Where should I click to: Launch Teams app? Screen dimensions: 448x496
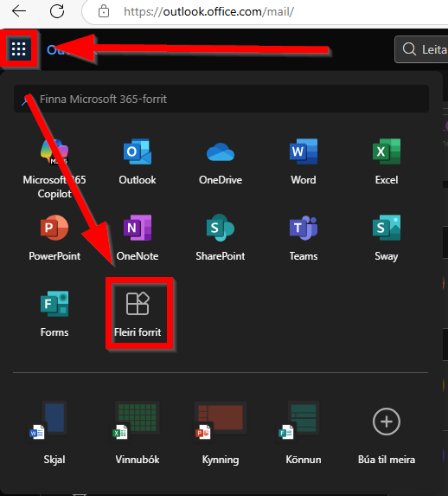(304, 238)
